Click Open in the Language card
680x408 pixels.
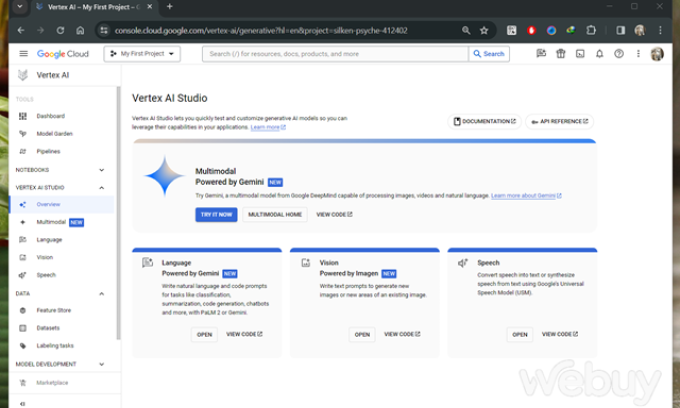point(204,334)
